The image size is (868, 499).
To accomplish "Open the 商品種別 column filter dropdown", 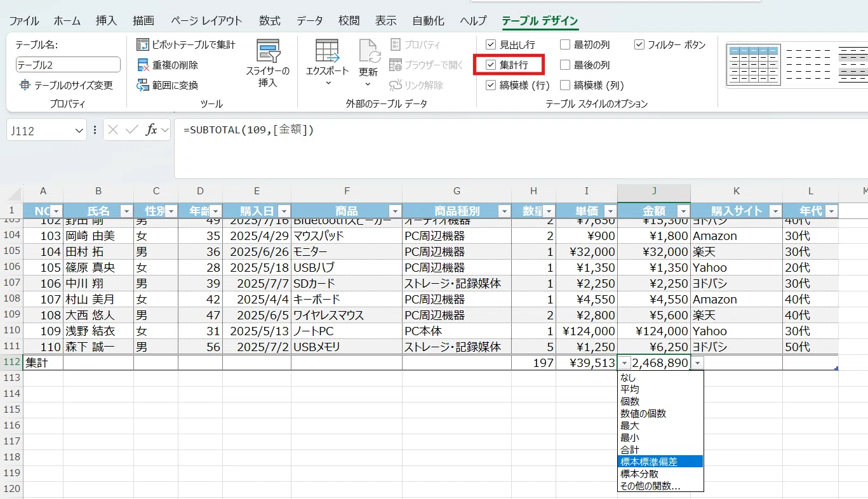I will [x=504, y=211].
